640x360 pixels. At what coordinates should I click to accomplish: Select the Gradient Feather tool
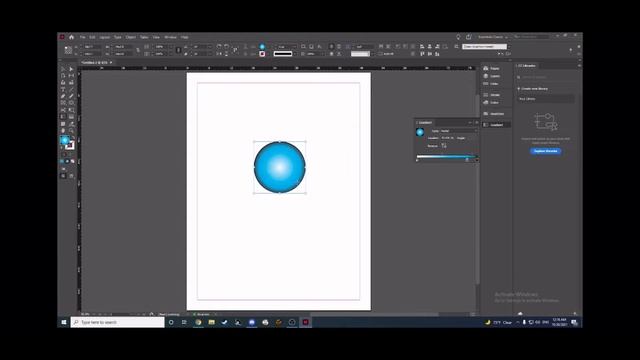pyautogui.click(x=71, y=117)
